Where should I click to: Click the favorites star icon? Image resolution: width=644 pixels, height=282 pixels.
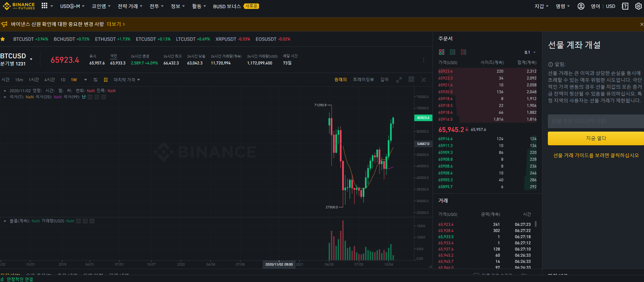[x=3, y=39]
